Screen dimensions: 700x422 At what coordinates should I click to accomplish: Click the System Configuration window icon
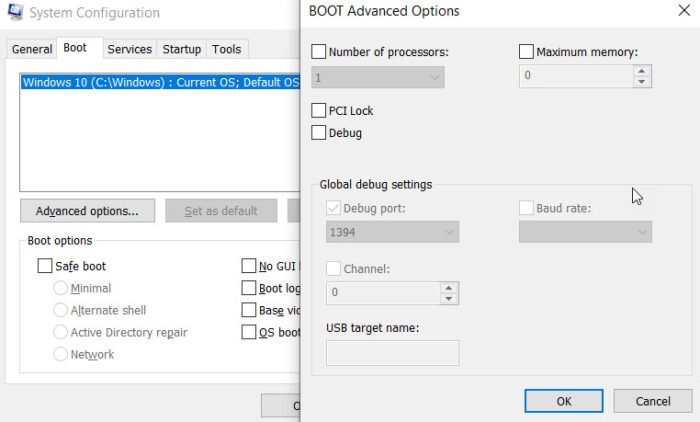(x=15, y=13)
